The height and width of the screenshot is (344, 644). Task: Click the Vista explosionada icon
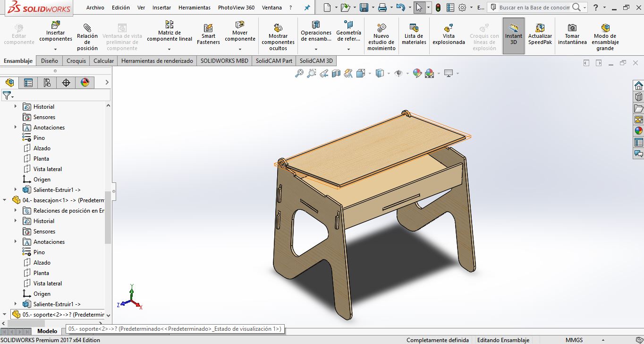click(x=449, y=28)
